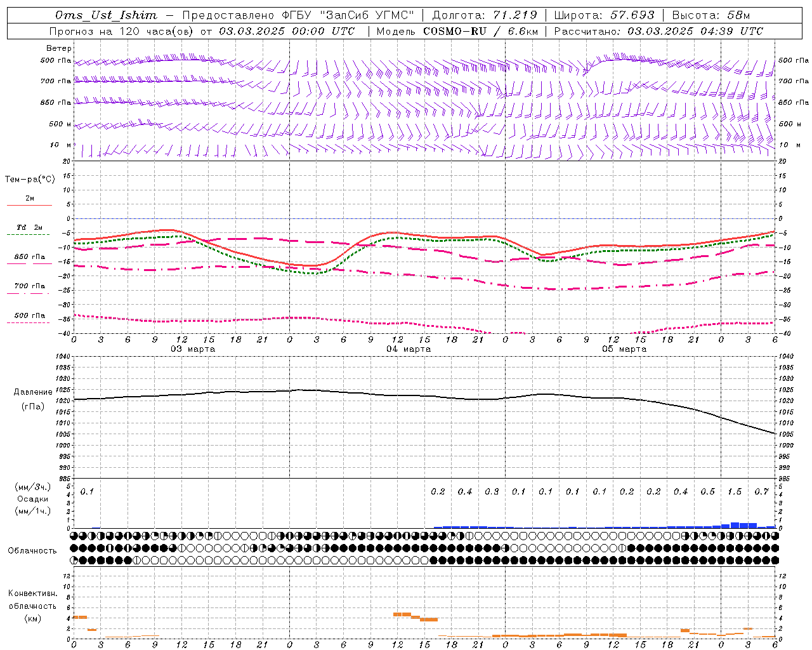The height and width of the screenshot is (650, 812).
Task: Click the station title Oms_Ust_Ishim
Action: [x=107, y=15]
